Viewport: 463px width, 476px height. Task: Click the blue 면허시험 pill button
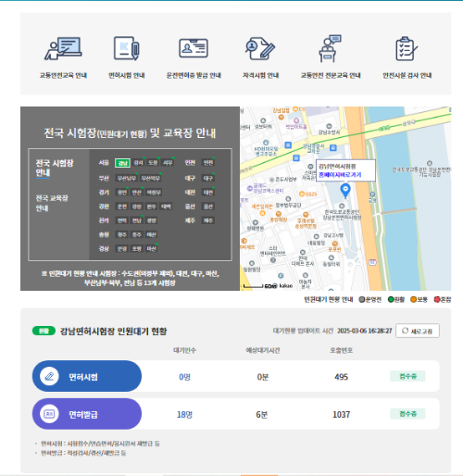tap(87, 376)
